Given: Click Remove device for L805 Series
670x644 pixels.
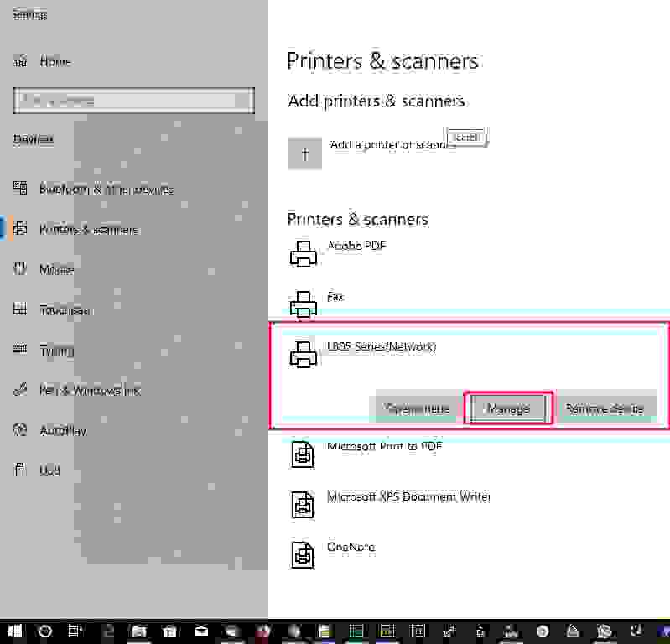Looking at the screenshot, I should pyautogui.click(x=605, y=408).
